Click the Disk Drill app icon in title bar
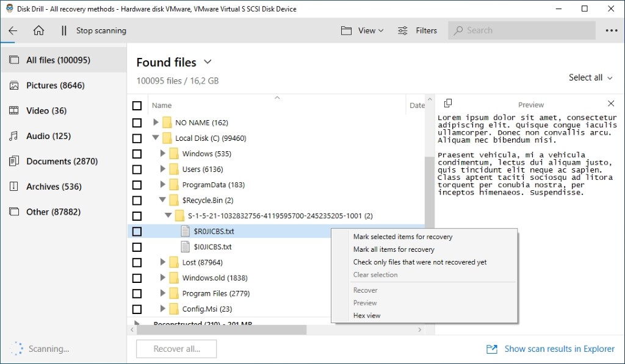The width and height of the screenshot is (625, 364). (x=9, y=9)
